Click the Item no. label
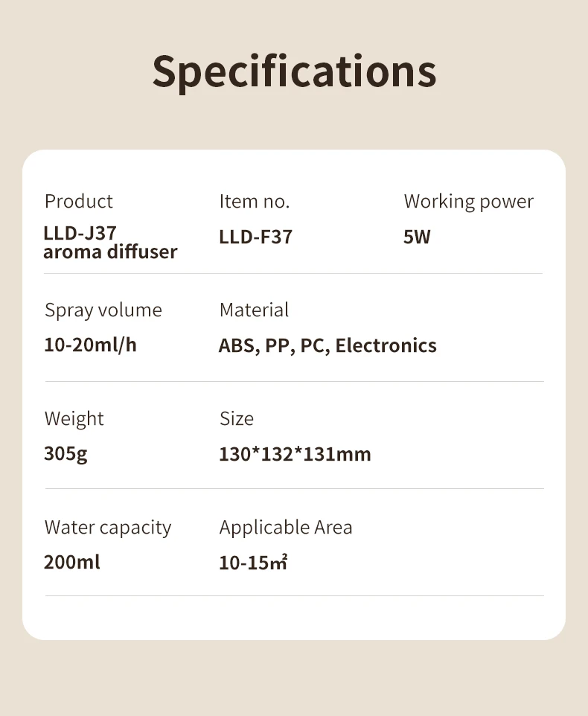 coord(255,201)
